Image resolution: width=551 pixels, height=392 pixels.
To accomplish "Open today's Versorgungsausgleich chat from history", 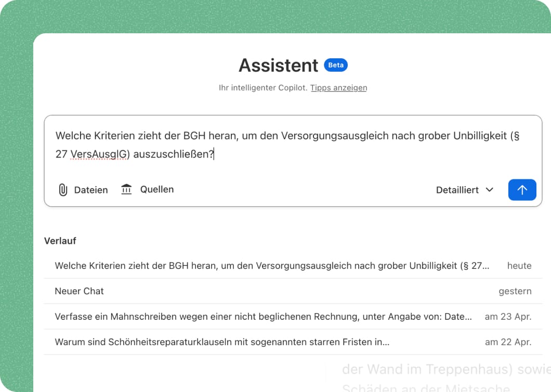I will click(x=293, y=266).
